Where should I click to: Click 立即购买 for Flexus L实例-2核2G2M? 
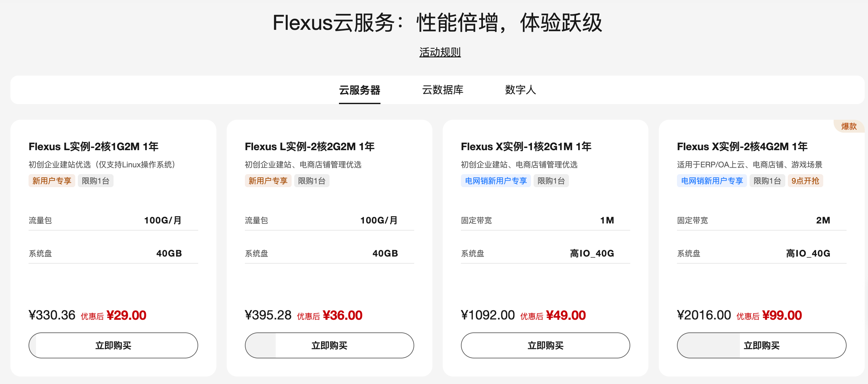pyautogui.click(x=329, y=345)
